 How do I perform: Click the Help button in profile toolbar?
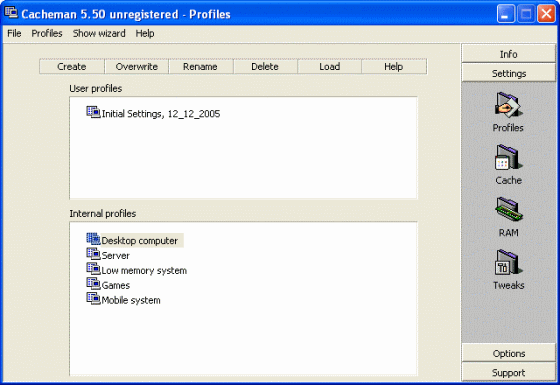pyautogui.click(x=394, y=67)
